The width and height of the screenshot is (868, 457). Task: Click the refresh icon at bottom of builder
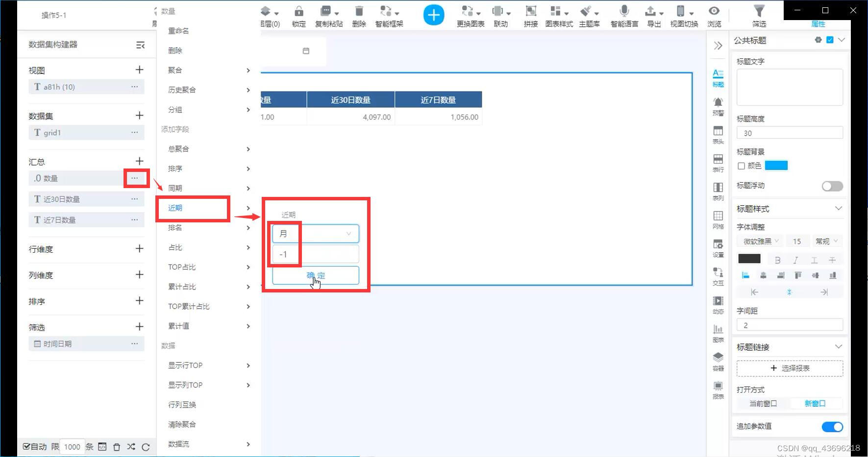click(146, 447)
